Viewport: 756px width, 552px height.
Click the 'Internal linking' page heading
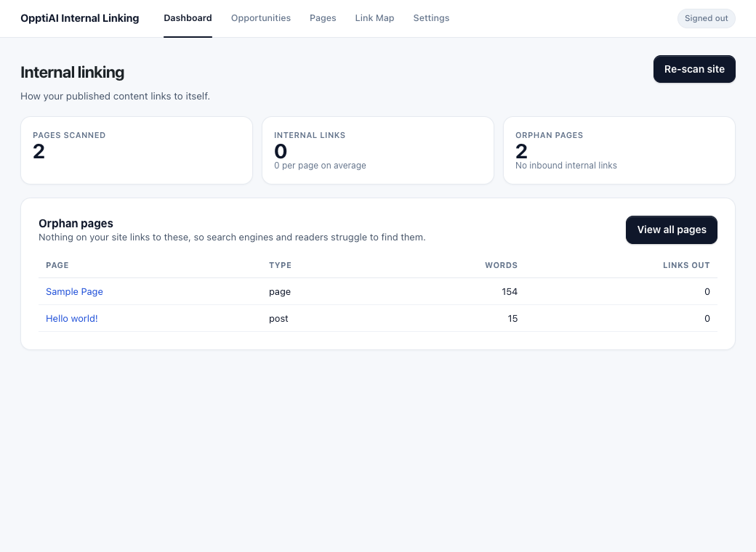(x=72, y=72)
